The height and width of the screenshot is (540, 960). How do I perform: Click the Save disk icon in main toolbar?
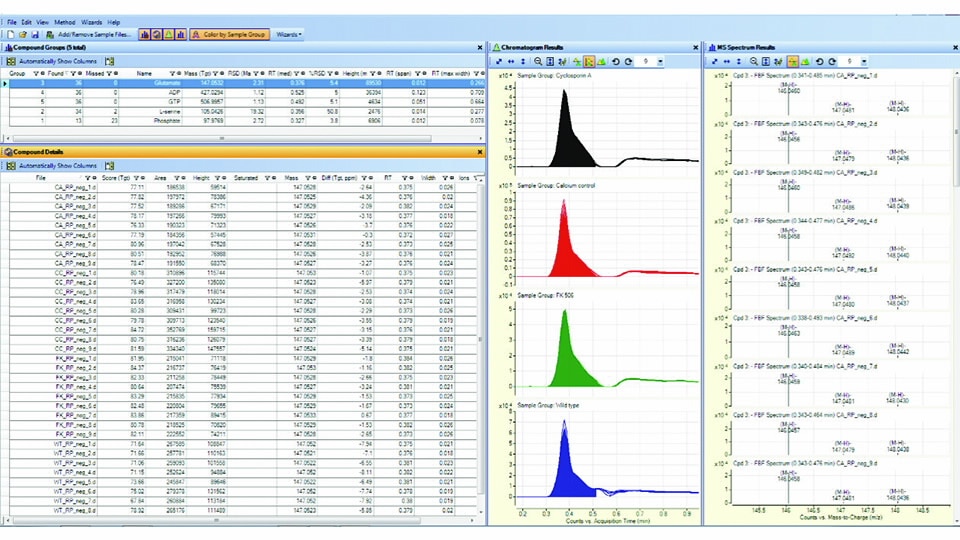[x=35, y=34]
